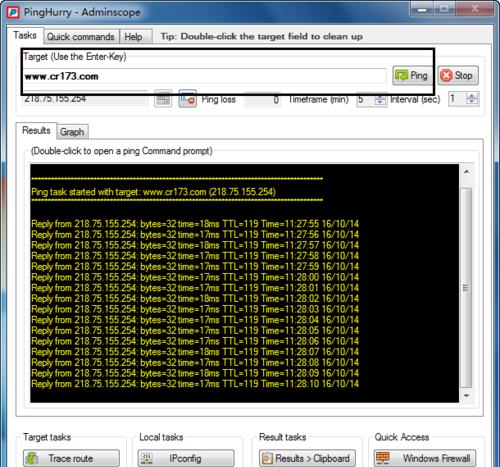The width and height of the screenshot is (500, 467).
Task: Maximize the PingHurry window
Action: (x=444, y=9)
